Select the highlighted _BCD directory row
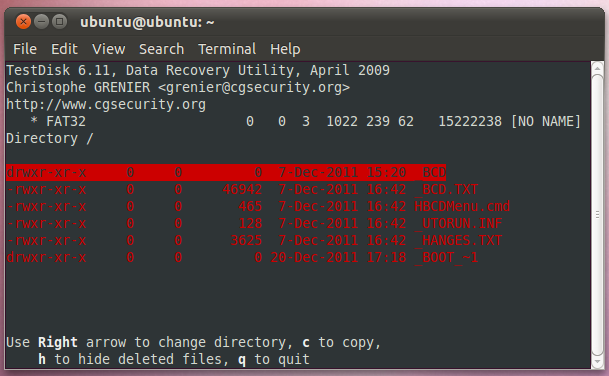 (226, 172)
